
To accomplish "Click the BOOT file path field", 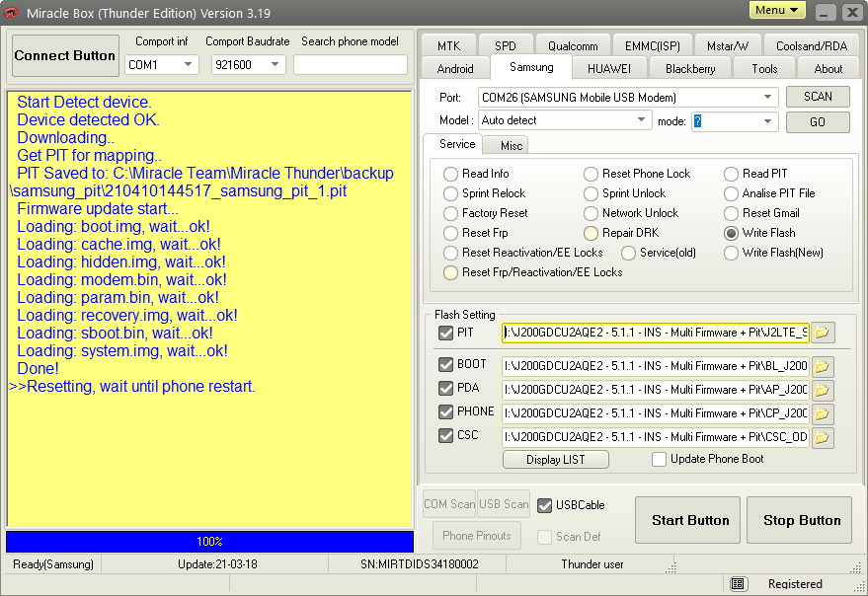I will [x=656, y=366].
